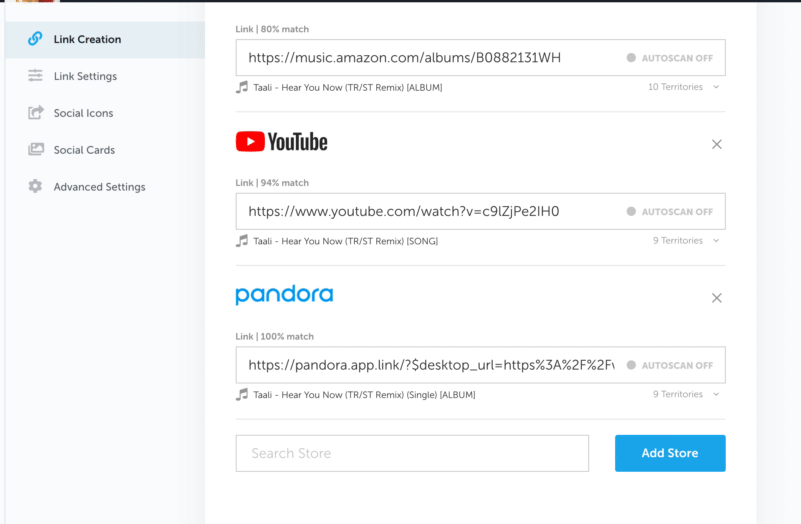Screen dimensions: 801x524
Task: Click the Advanced Settings gear icon
Action: (35, 186)
